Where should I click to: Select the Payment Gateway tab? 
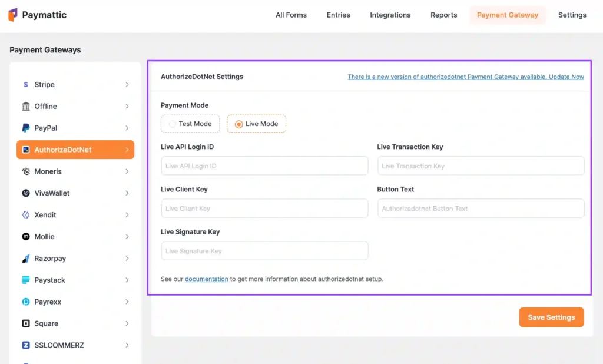click(x=508, y=15)
